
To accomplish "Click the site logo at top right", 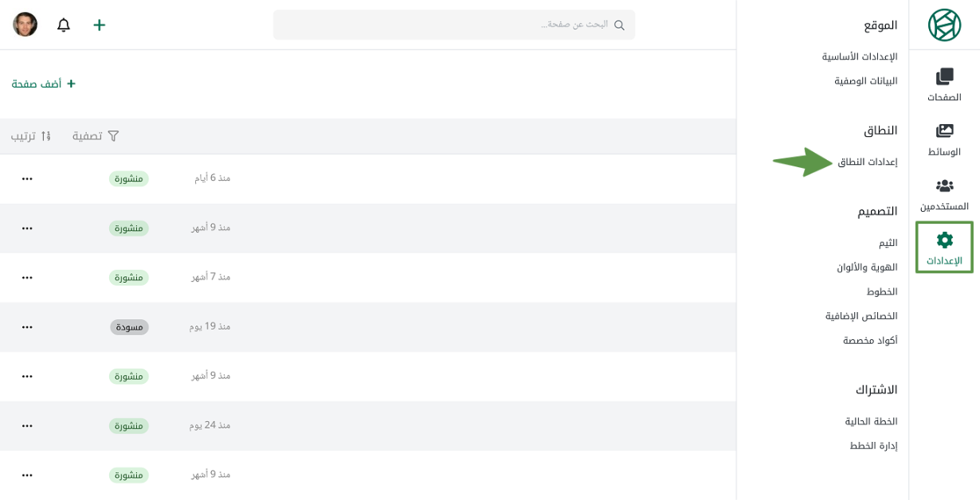I will [x=944, y=25].
